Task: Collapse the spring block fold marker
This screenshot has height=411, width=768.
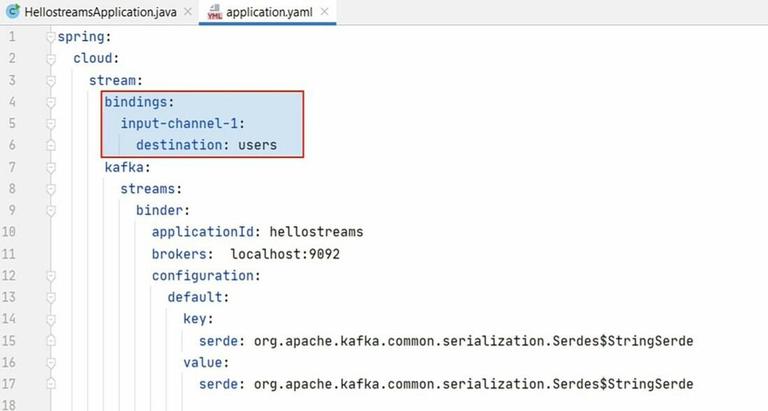Action: point(51,37)
